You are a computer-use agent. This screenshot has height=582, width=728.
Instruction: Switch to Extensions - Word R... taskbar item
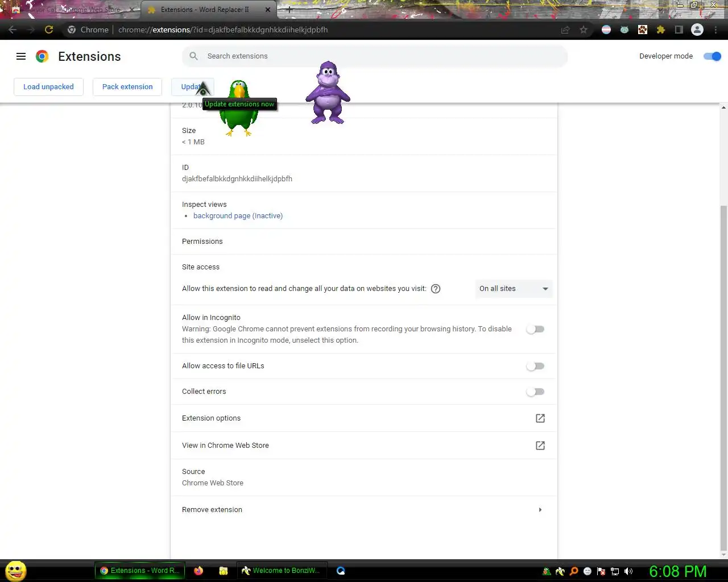140,571
